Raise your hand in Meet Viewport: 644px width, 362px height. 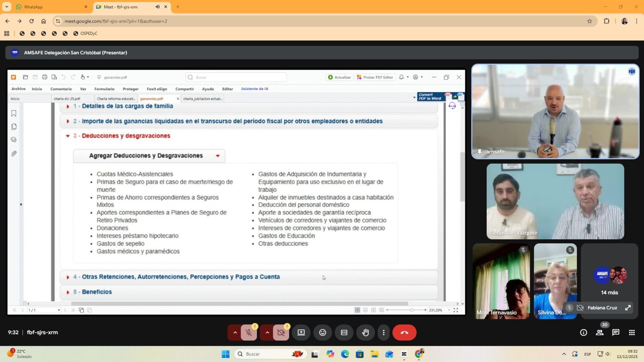(365, 333)
